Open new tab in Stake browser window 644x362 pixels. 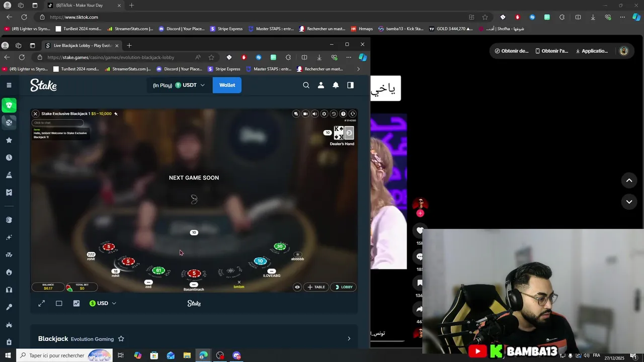click(x=129, y=45)
